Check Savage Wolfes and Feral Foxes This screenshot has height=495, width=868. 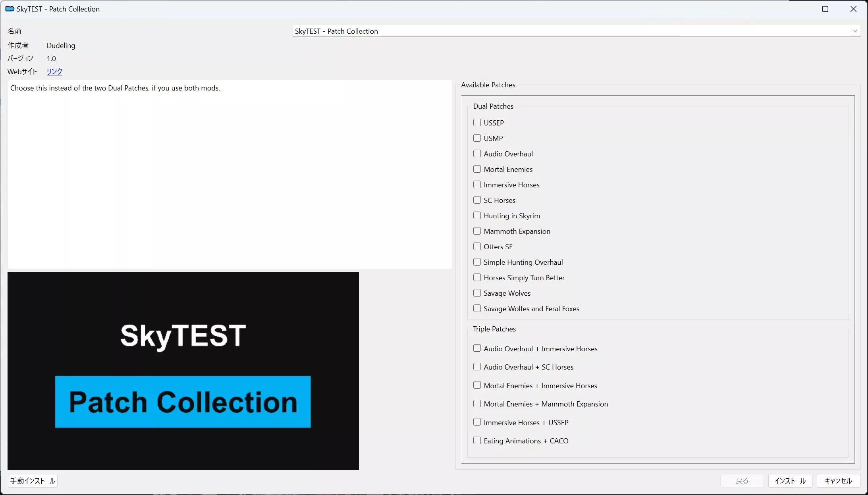click(477, 308)
